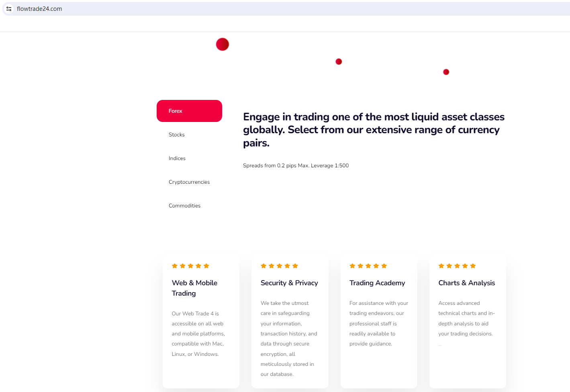This screenshot has height=392, width=570.
Task: Select the Forex tab
Action: click(189, 111)
